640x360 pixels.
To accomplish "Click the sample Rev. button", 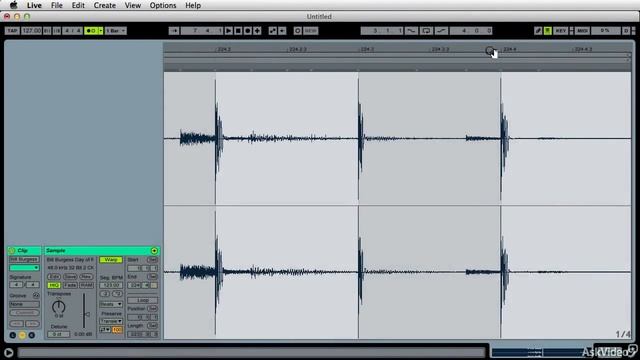I will pyautogui.click(x=86, y=276).
